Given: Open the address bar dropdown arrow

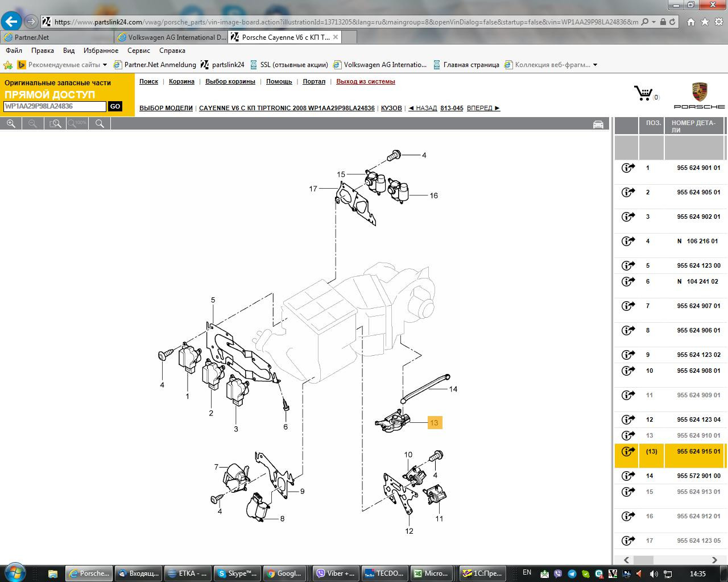Looking at the screenshot, I should [654, 22].
